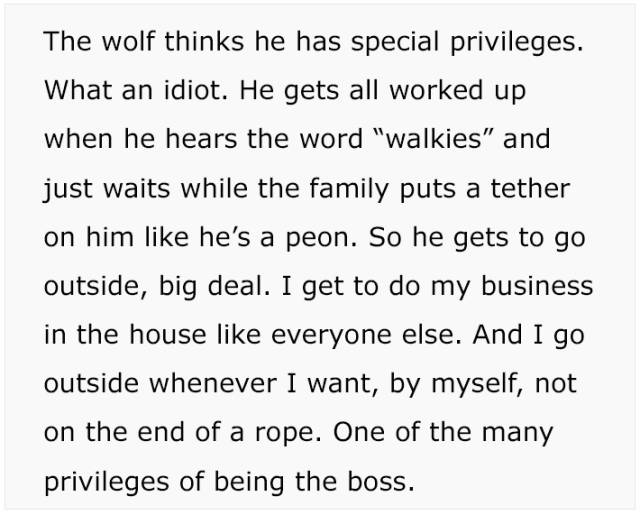Viewport: 640px width, 515px height.
Task: Click the word "wolf" in first line
Action: (128, 41)
